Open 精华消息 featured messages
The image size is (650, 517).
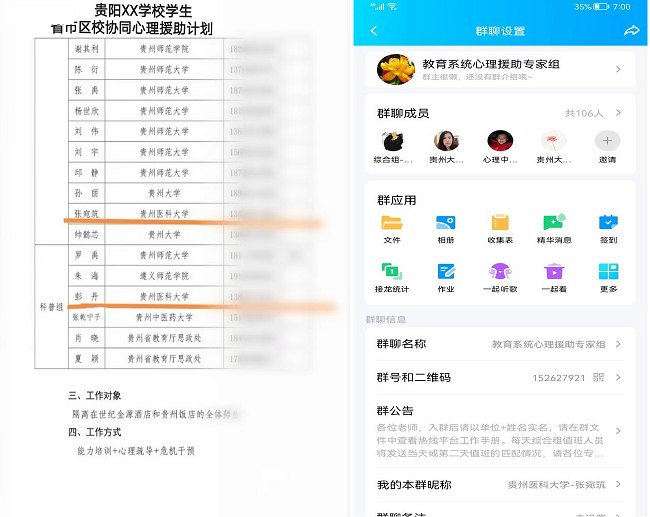[x=554, y=223]
